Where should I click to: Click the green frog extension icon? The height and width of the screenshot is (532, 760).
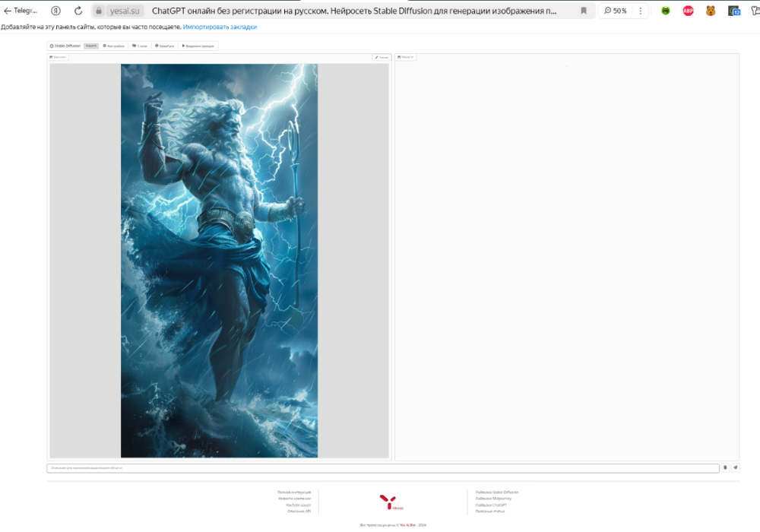pos(666,11)
